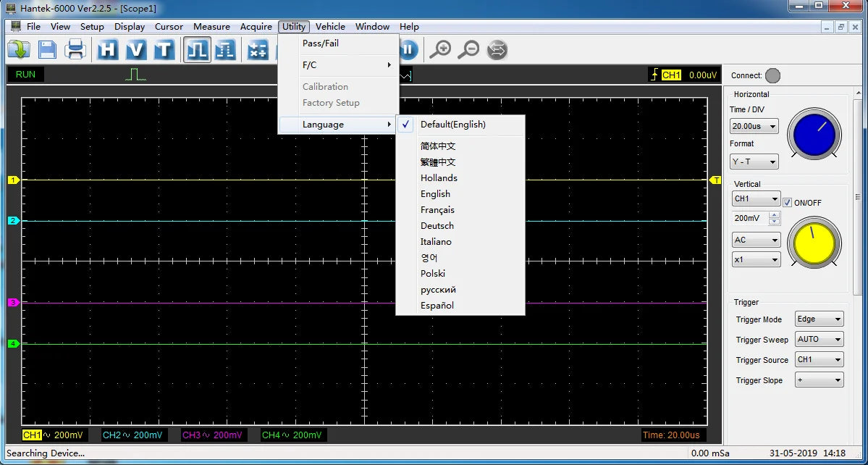Click the save floppy disk icon
This screenshot has width=868, height=465.
(x=47, y=50)
